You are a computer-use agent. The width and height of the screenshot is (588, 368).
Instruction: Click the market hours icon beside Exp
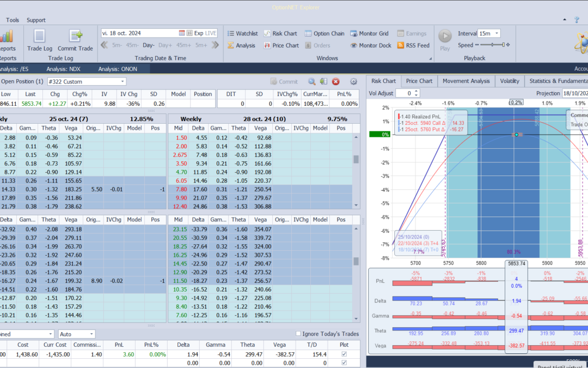click(189, 33)
